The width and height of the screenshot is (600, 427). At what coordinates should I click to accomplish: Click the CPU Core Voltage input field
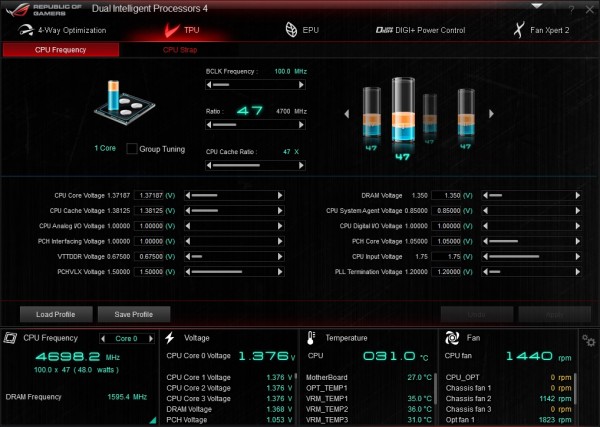click(149, 196)
